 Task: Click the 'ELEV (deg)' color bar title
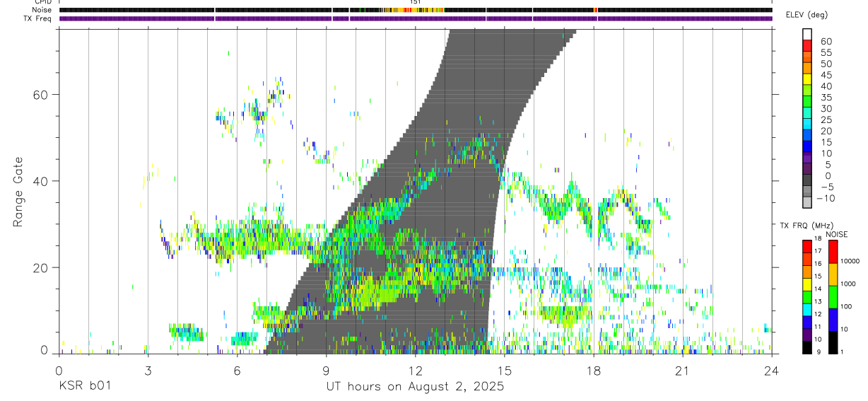806,15
